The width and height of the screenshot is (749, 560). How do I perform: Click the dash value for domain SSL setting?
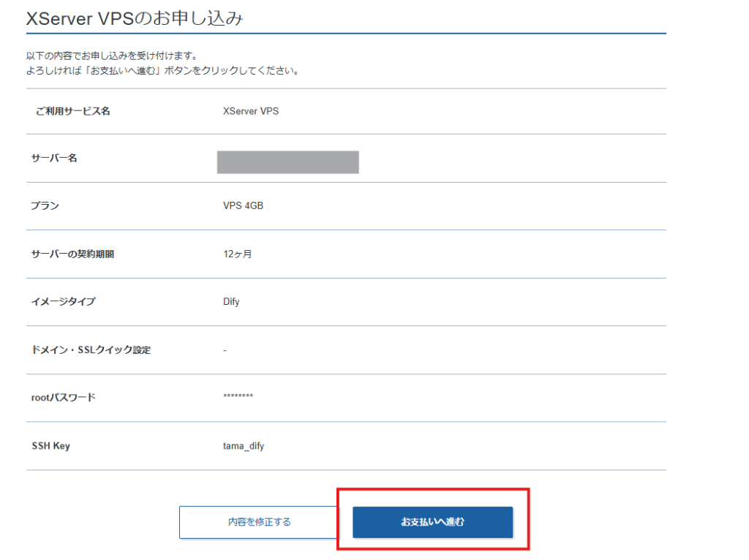tap(225, 350)
